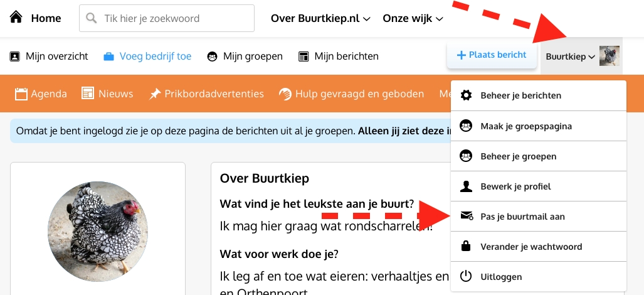Screen dimensions: 644x295
Task: Click the Voeg bedrijf toe briefcase icon
Action: tap(109, 56)
